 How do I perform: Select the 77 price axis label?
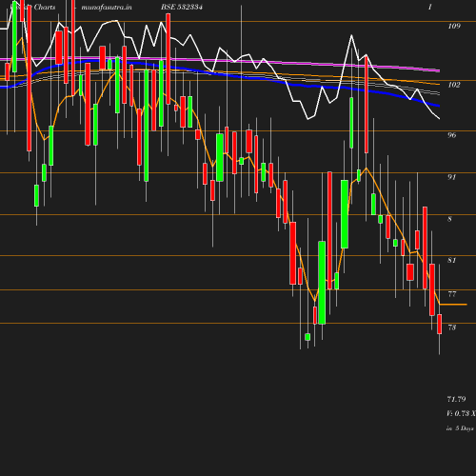(451, 294)
